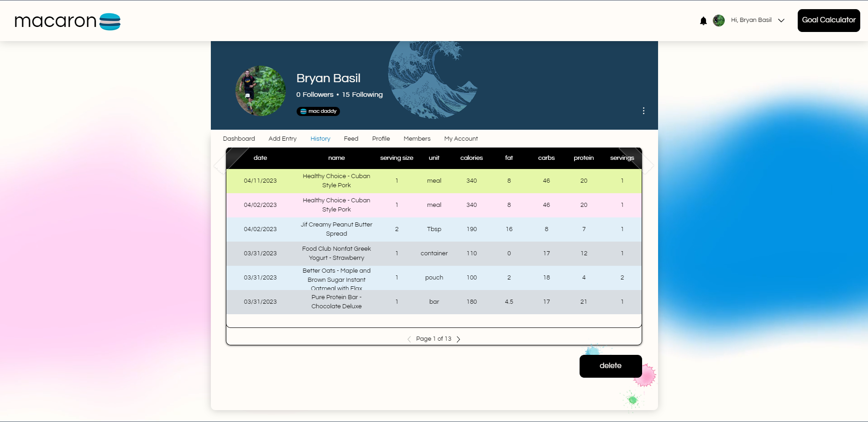
Task: Go to the Members tab
Action: point(417,139)
